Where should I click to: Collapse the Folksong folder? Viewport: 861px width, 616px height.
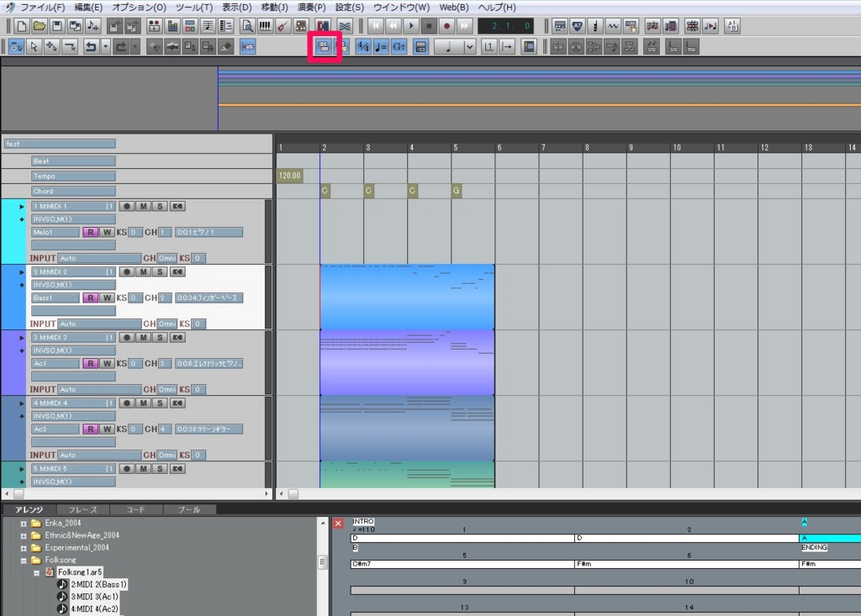[x=24, y=559]
